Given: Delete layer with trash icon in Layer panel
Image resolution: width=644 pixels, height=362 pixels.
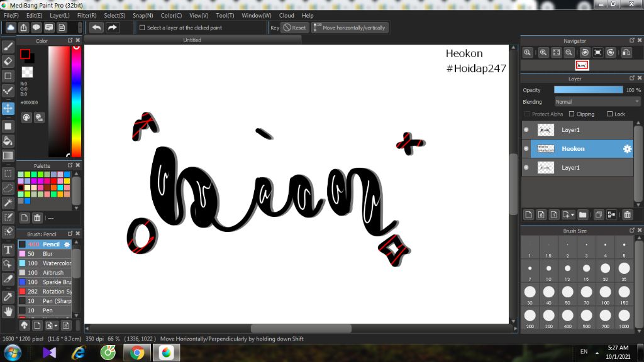Looking at the screenshot, I should point(627,215).
